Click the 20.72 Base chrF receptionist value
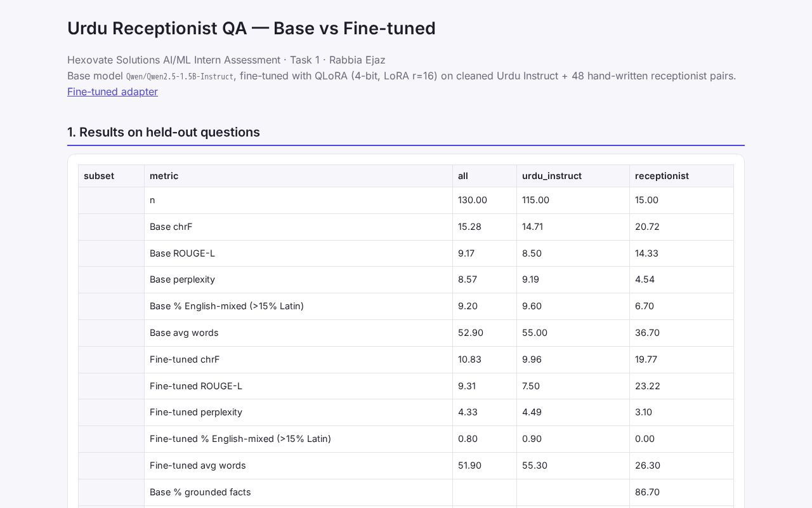Image resolution: width=812 pixels, height=508 pixels. [x=648, y=227]
